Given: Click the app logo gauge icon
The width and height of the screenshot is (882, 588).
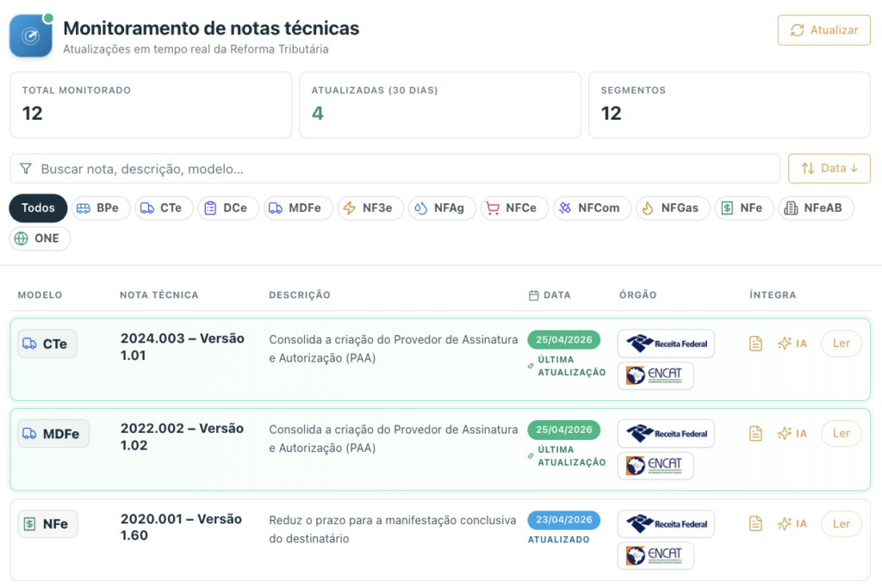Looking at the screenshot, I should pos(31,36).
